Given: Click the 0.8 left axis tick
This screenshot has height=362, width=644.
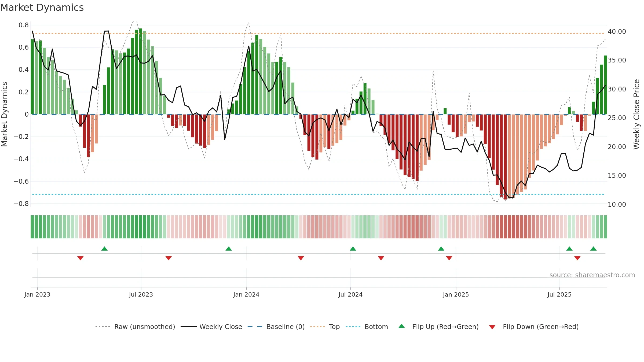Looking at the screenshot, I should 24,25.
